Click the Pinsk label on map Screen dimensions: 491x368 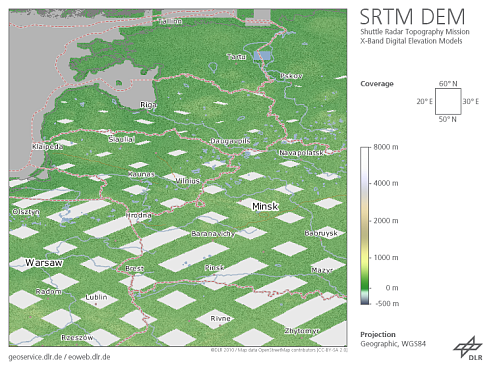214,268
